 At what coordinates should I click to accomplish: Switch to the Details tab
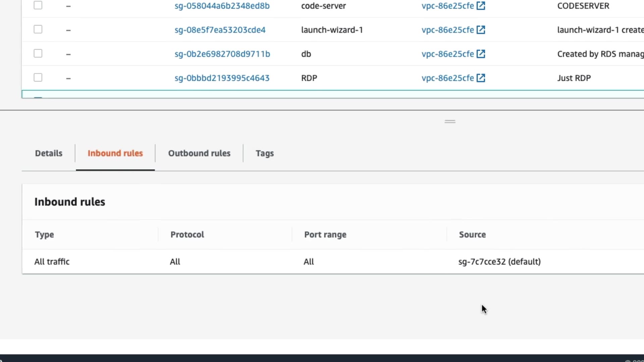click(x=49, y=153)
